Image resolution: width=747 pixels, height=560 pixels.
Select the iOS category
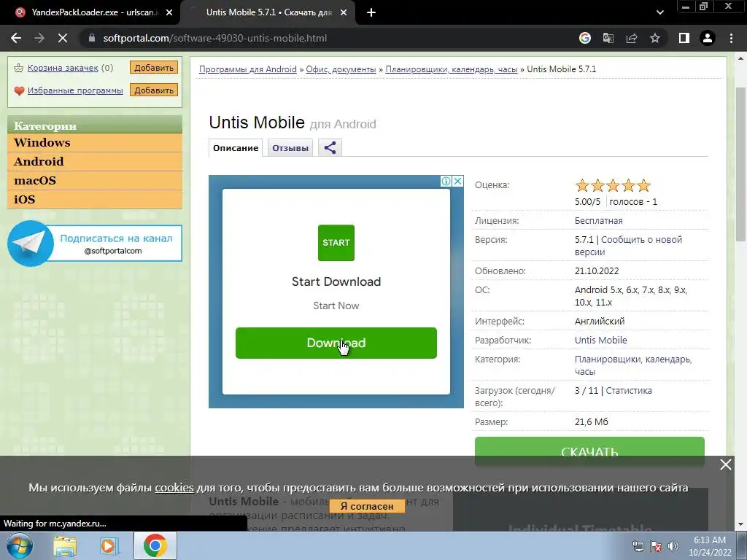tap(95, 200)
